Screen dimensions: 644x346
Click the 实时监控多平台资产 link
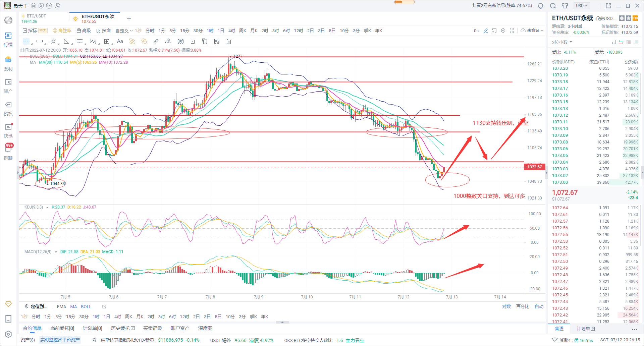pyautogui.click(x=60, y=340)
